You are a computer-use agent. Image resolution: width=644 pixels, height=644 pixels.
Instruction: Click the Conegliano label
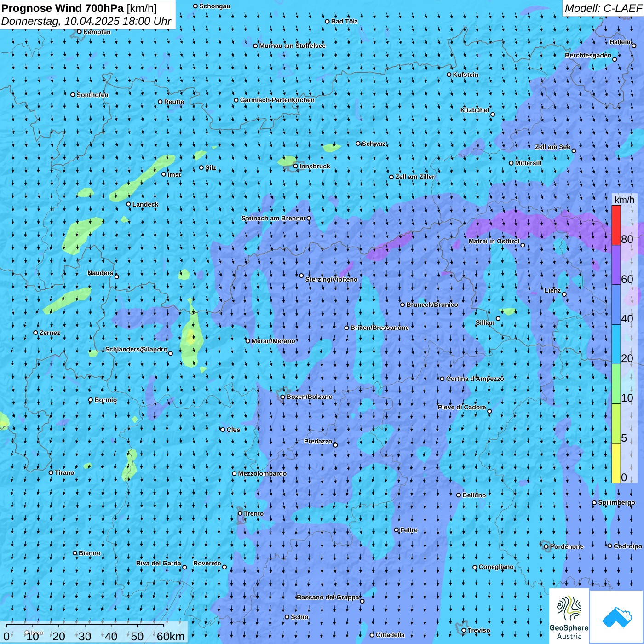pos(496,567)
